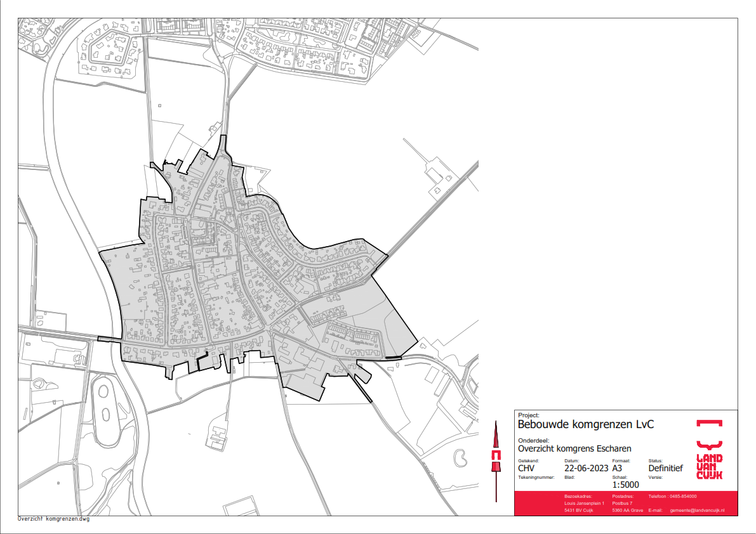756x534 pixels.
Task: Select the date 22-06-2023
Action: pos(586,469)
